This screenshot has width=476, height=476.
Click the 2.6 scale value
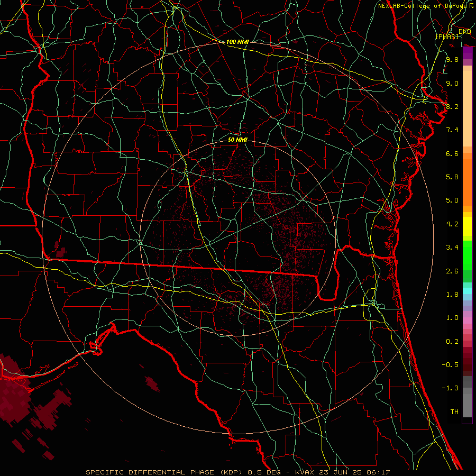[452, 271]
